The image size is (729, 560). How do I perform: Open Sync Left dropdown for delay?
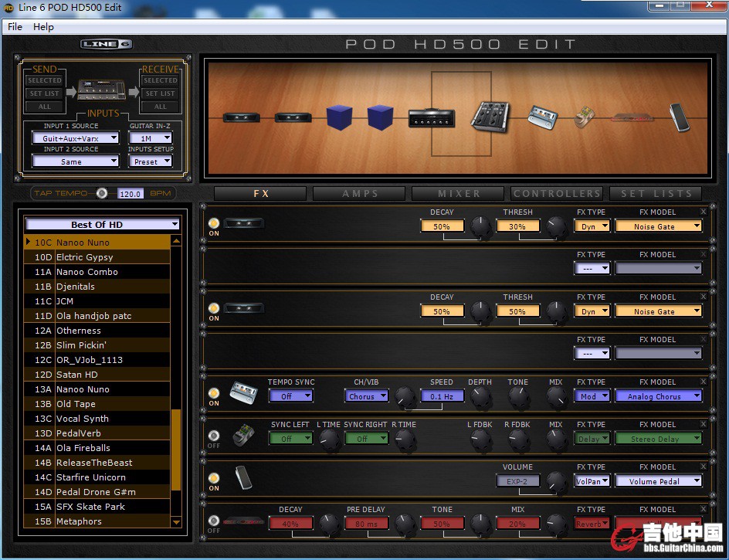click(291, 439)
